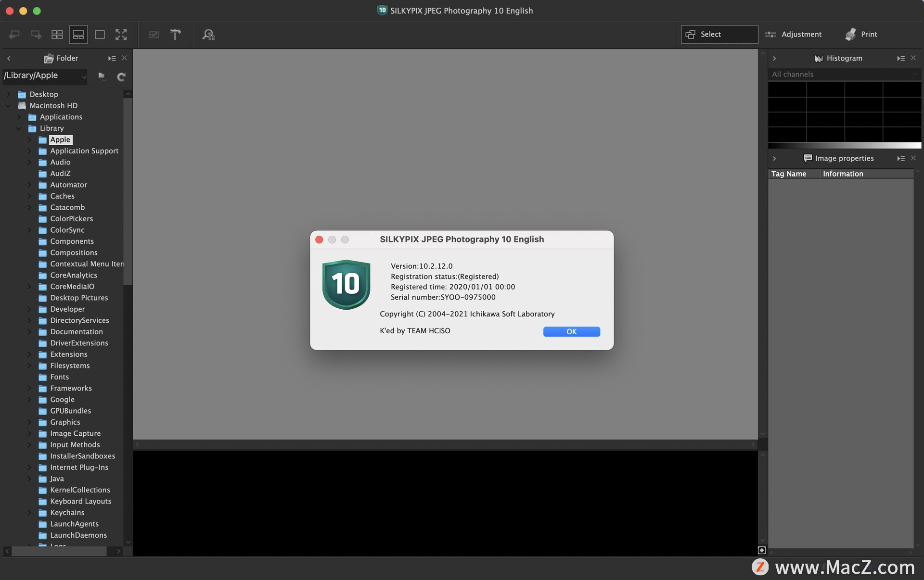Select the Keyboard Layouts folder
This screenshot has width=924, height=580.
point(80,501)
